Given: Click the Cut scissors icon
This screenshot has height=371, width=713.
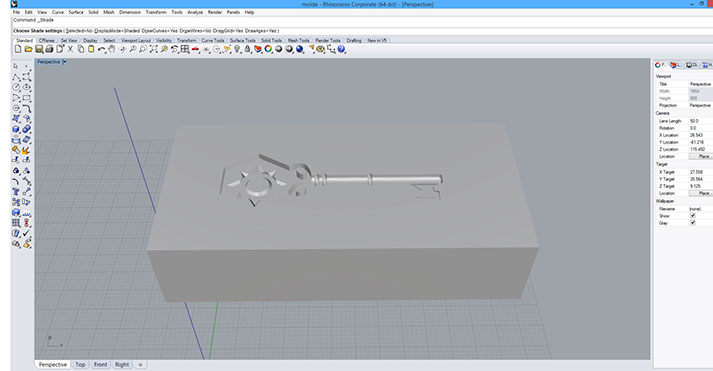Looking at the screenshot, I should 70,49.
